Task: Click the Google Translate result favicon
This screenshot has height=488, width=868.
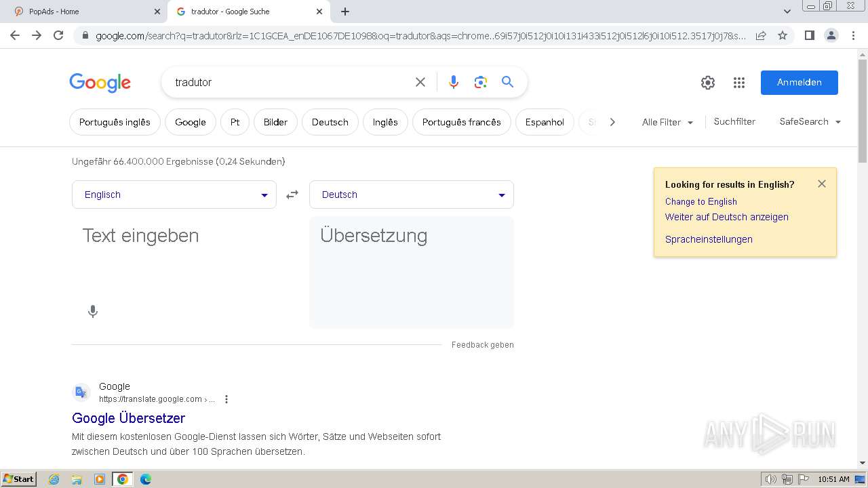Action: (x=81, y=392)
